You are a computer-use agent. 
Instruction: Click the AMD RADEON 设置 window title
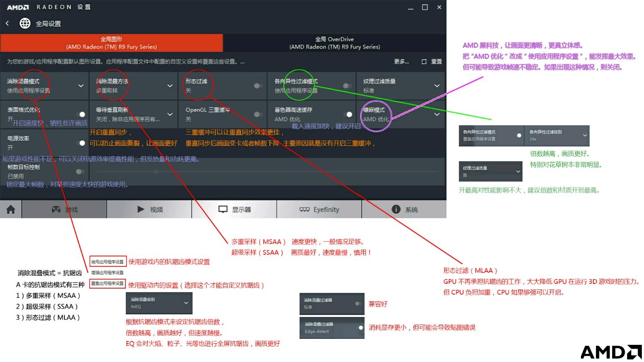(x=49, y=7)
